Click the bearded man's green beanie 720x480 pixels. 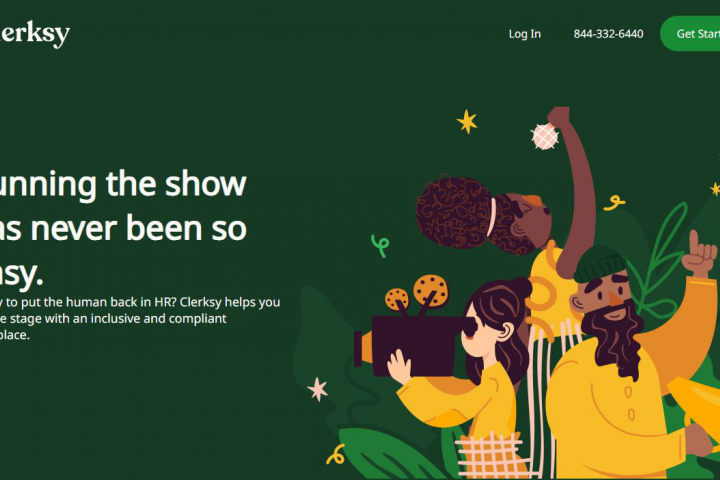[x=599, y=264]
